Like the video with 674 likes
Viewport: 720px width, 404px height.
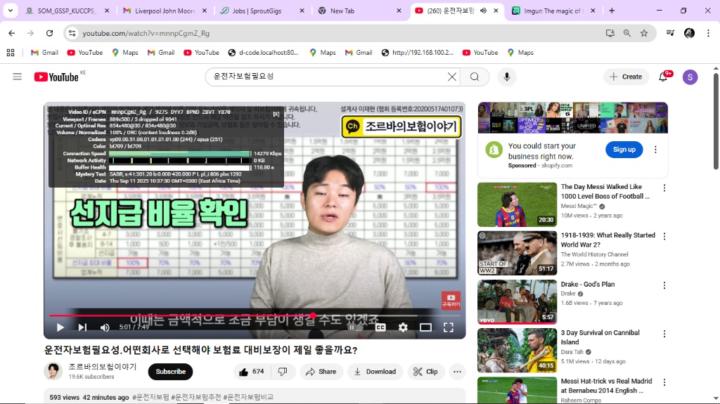251,371
